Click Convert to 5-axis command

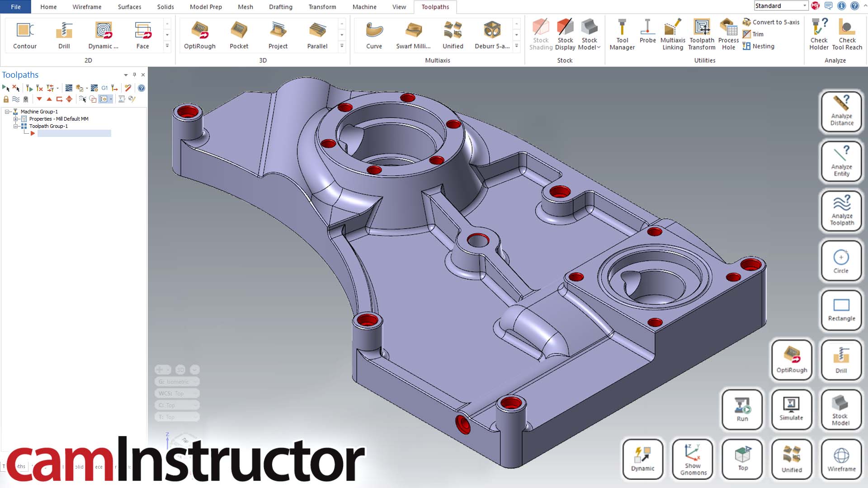coord(771,22)
